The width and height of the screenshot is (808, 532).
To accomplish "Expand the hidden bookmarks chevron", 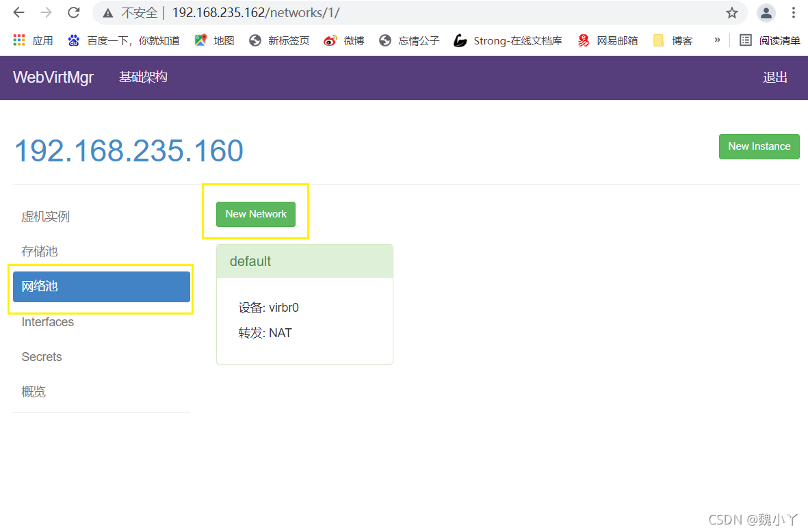I will [x=717, y=40].
